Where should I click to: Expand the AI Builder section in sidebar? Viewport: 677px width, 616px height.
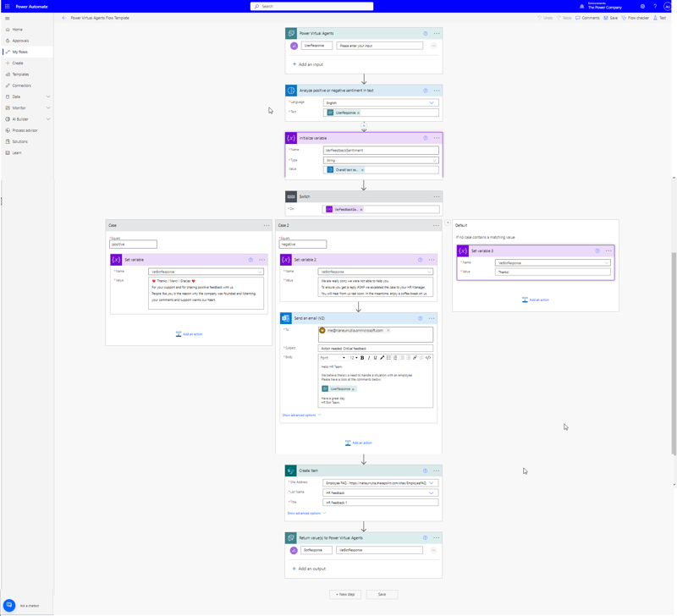pos(48,119)
